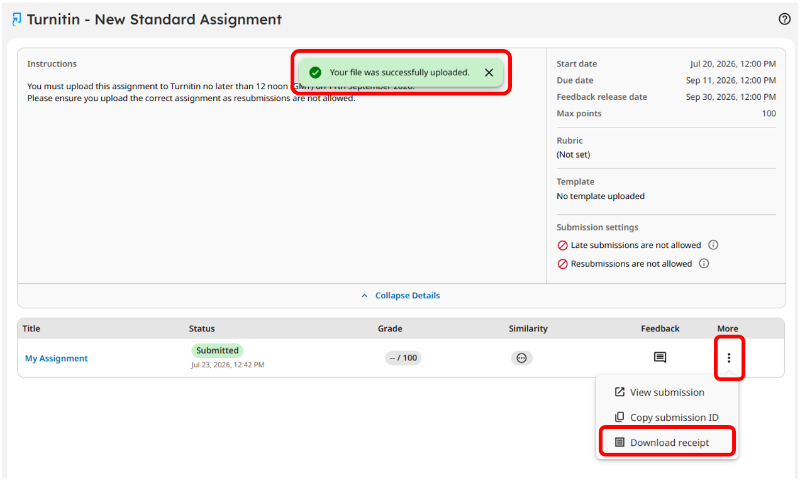The width and height of the screenshot is (800, 481).
Task: Choose Copy submission ID from menu
Action: pos(666,417)
